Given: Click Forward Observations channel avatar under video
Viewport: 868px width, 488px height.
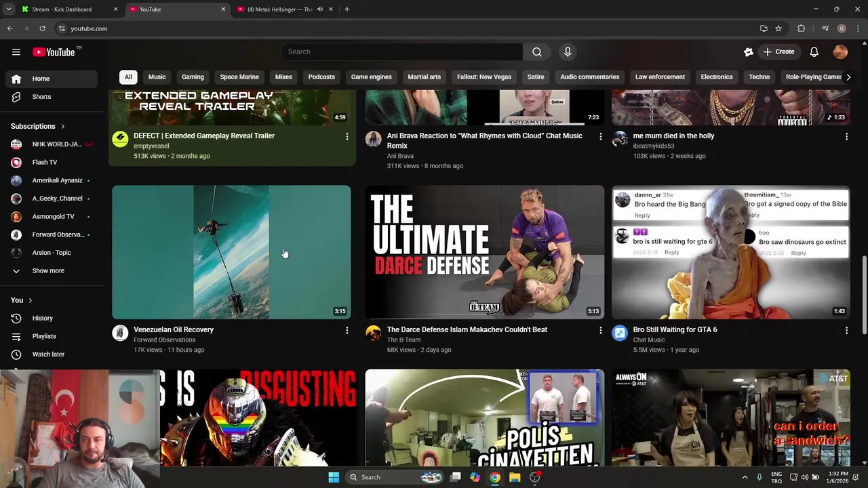Looking at the screenshot, I should point(120,333).
